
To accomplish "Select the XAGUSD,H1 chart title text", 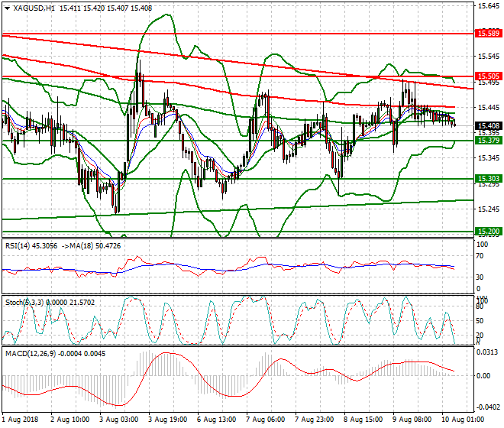I will 34,8.
